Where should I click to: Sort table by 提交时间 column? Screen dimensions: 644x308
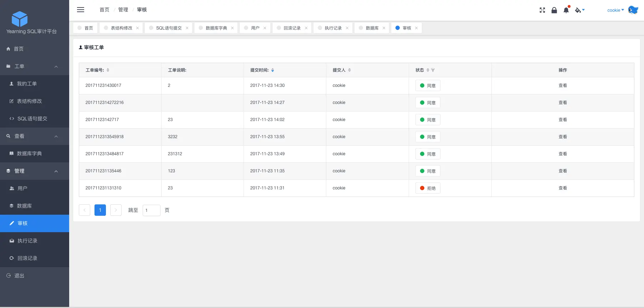[273, 70]
